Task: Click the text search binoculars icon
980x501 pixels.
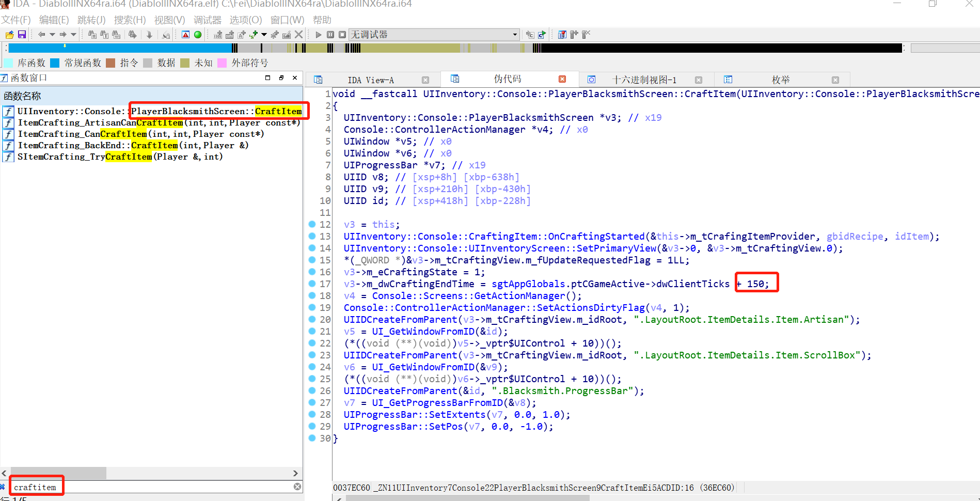Action: pyautogui.click(x=104, y=35)
